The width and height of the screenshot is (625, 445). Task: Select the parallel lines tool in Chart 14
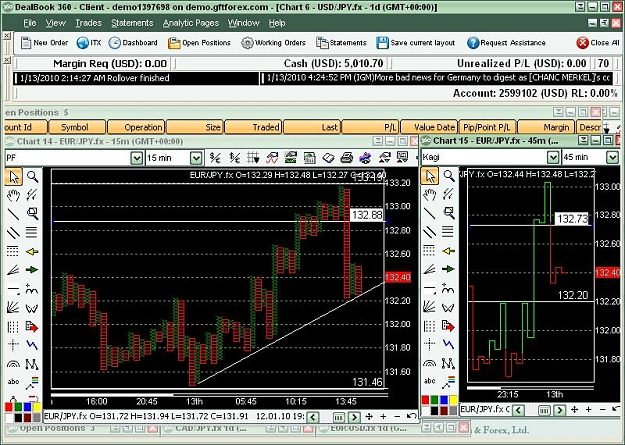click(14, 232)
